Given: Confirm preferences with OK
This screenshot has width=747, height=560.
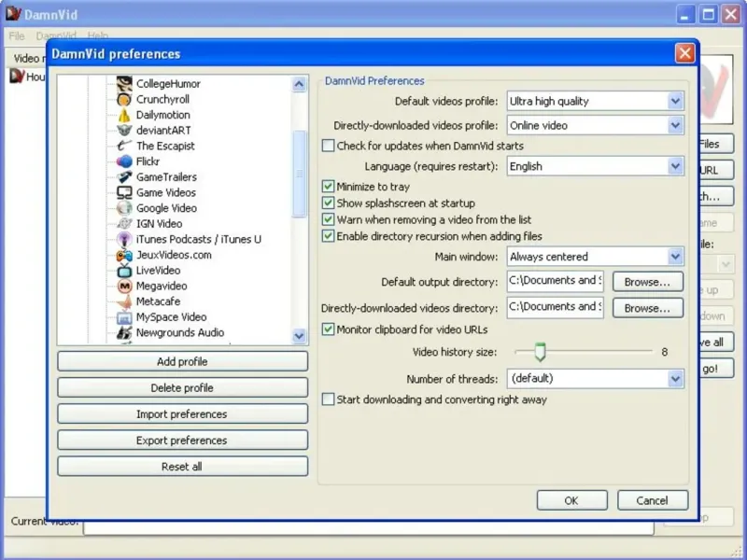Looking at the screenshot, I should (571, 500).
